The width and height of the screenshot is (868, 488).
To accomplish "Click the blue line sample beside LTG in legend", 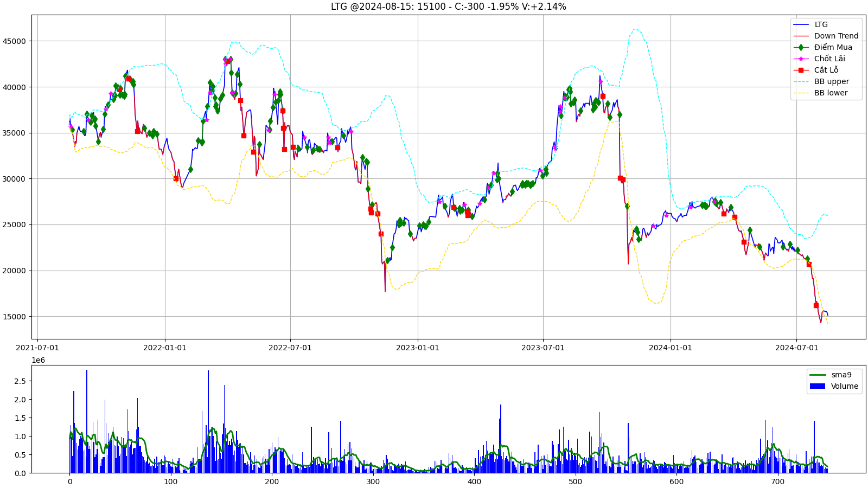I will point(801,24).
